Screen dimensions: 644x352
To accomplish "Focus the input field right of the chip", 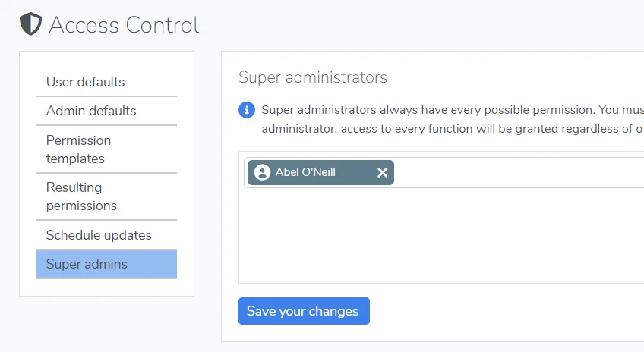I will pyautogui.click(x=516, y=173).
